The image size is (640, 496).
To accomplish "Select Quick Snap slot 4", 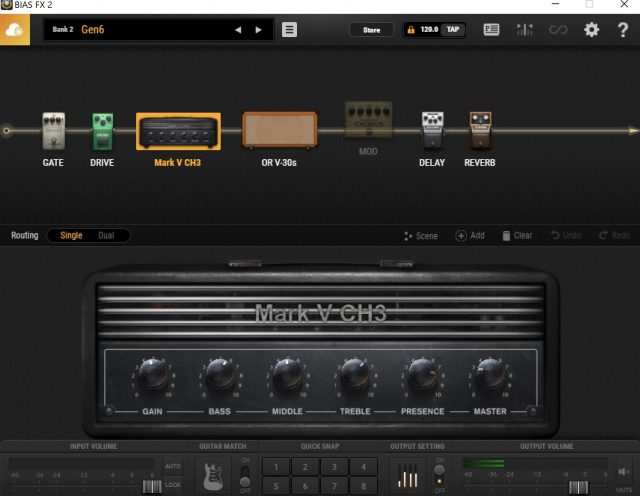I will click(x=363, y=467).
